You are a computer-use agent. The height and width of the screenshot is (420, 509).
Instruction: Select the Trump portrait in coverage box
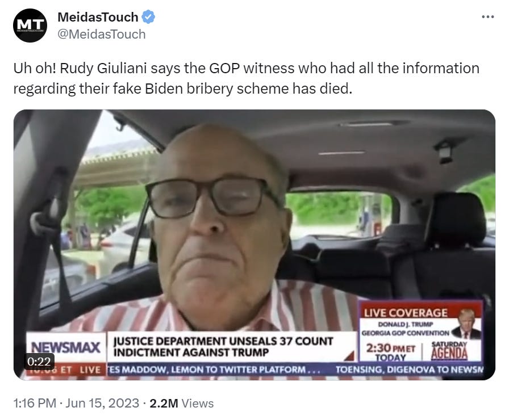pos(466,325)
